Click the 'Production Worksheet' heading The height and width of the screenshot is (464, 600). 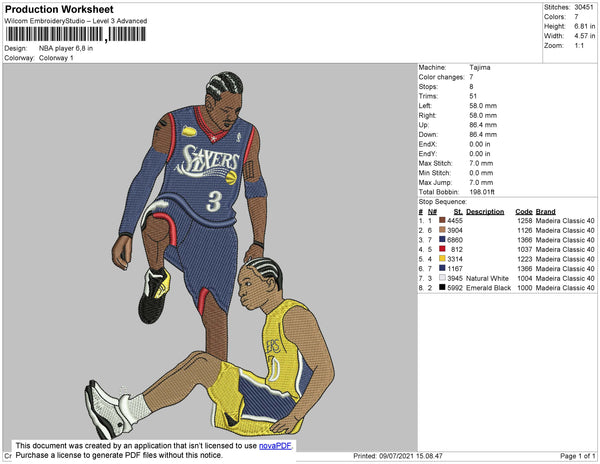[59, 10]
